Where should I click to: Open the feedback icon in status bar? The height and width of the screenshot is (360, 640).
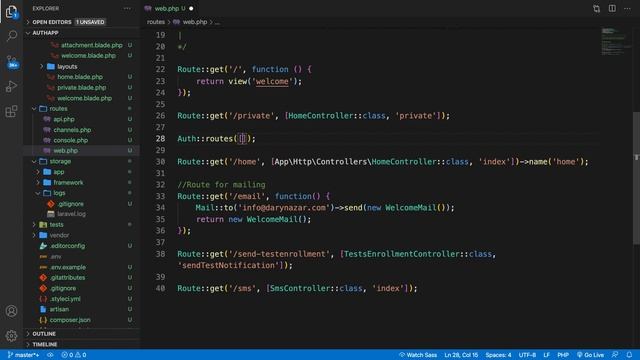(615, 355)
